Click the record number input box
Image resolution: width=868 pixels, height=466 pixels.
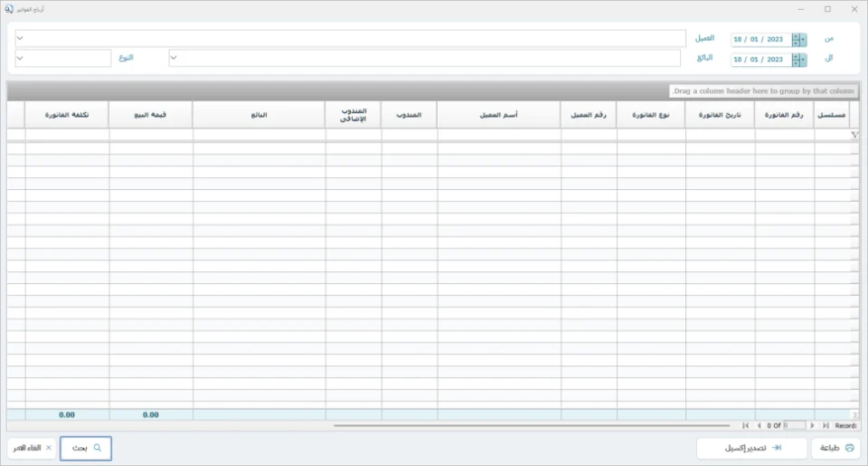(x=795, y=425)
